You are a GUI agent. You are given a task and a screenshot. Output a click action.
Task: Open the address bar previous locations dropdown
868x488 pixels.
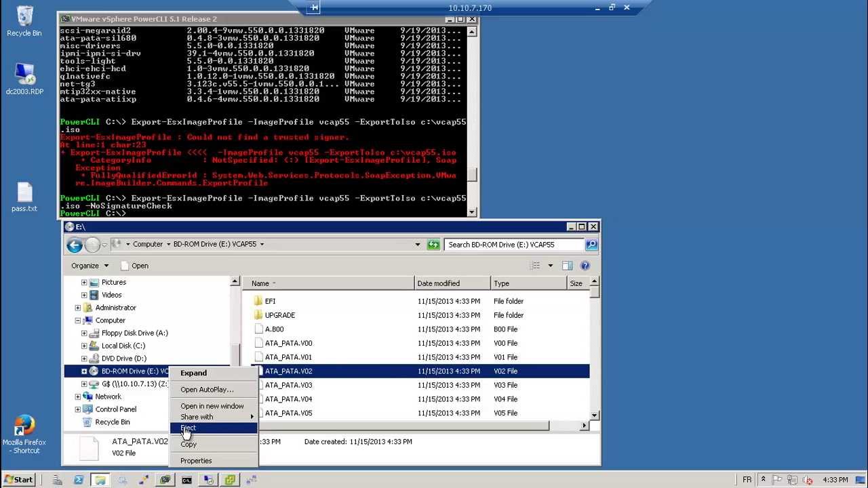click(417, 245)
